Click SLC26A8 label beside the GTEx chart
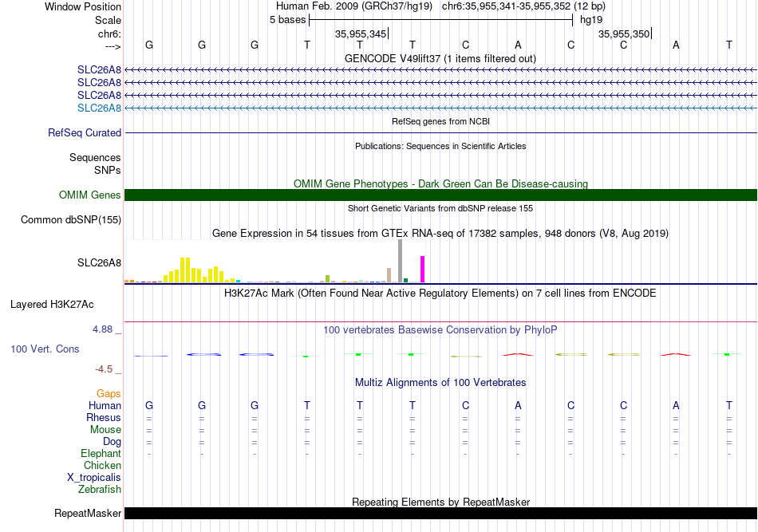758x532 pixels. [x=99, y=263]
